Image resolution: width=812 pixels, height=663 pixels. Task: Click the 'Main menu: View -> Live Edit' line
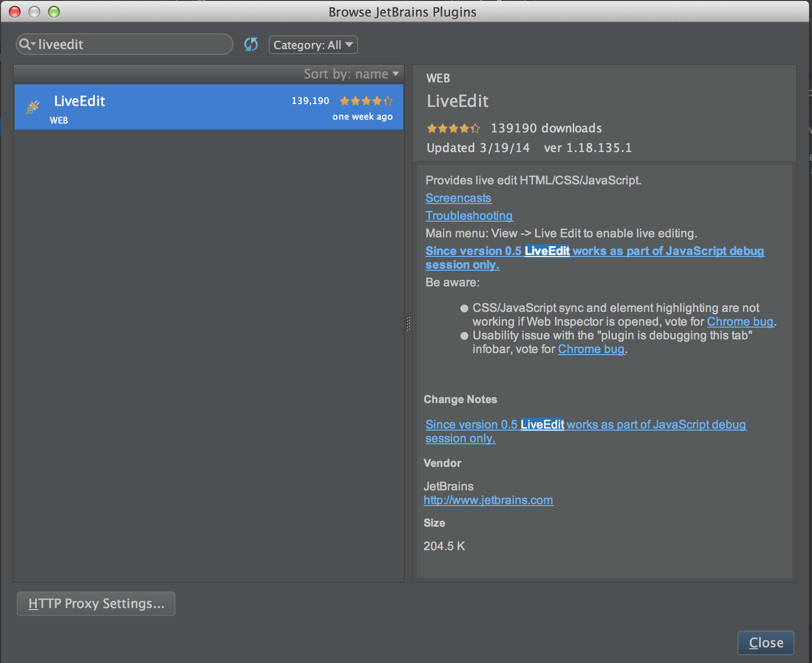click(561, 233)
